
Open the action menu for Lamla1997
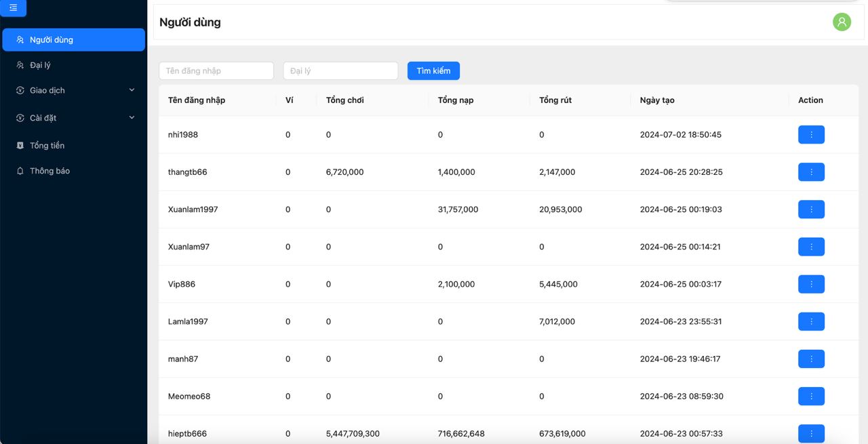point(811,321)
